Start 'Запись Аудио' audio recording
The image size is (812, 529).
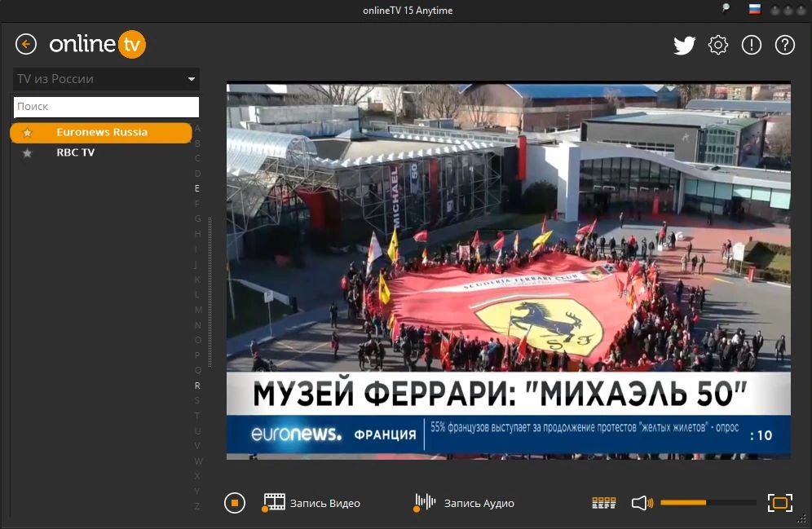pyautogui.click(x=465, y=503)
